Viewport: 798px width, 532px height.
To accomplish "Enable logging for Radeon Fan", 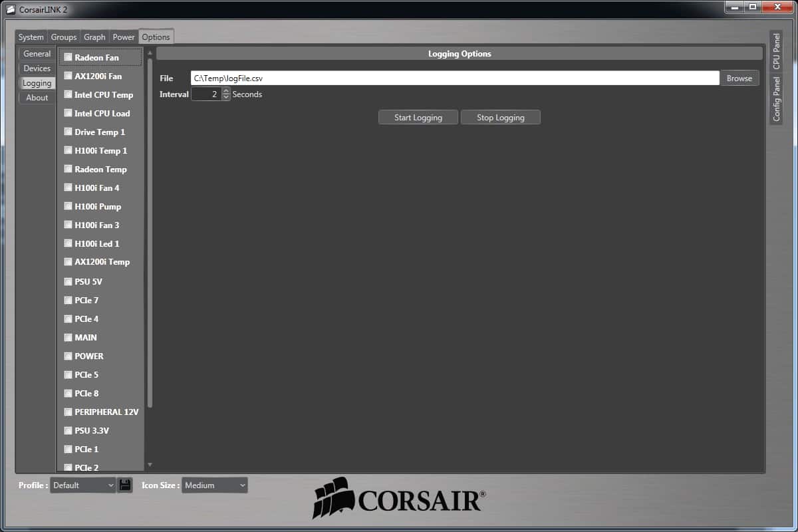I will pos(68,58).
